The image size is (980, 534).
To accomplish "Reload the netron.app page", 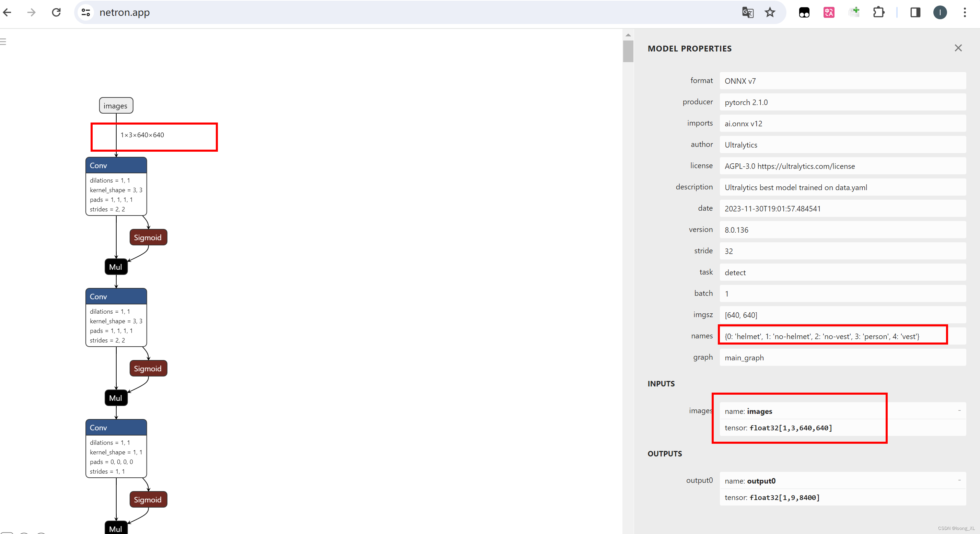I will coord(56,13).
